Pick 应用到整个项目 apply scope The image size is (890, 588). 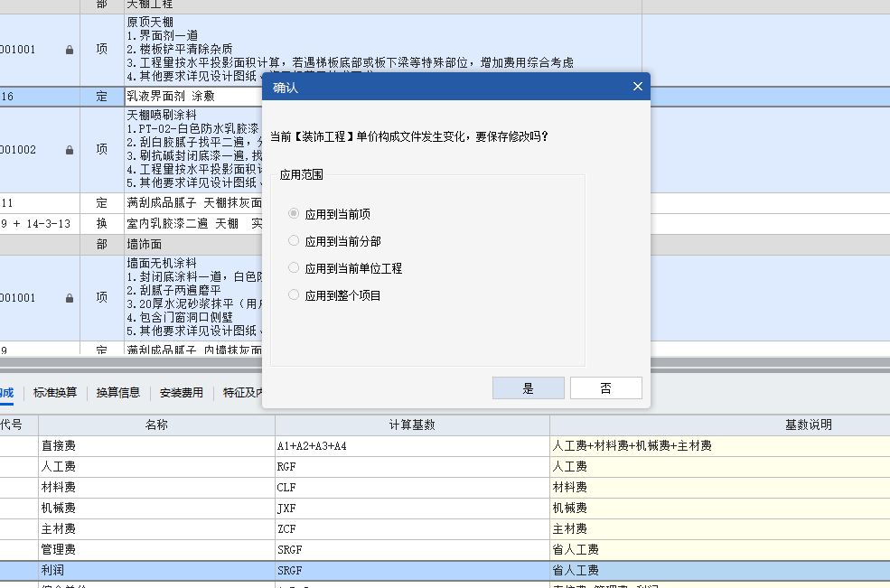294,294
